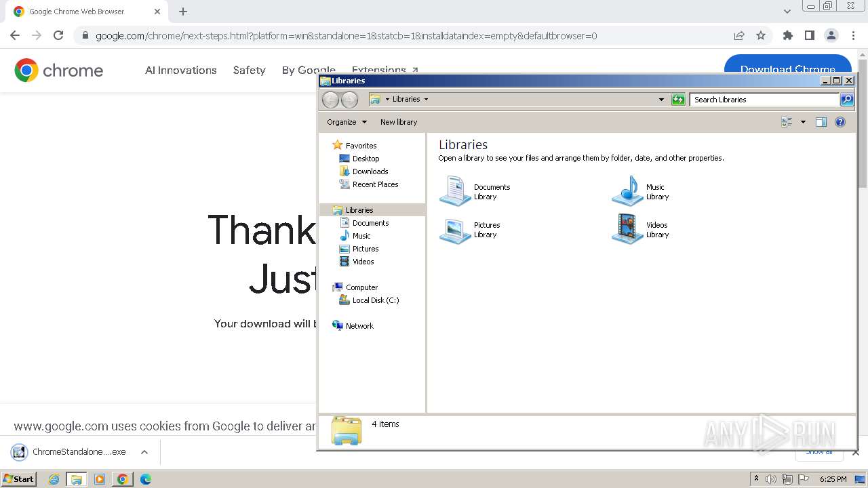Click the clock showing 6:25 PM
The height and width of the screenshot is (488, 868).
(x=833, y=479)
